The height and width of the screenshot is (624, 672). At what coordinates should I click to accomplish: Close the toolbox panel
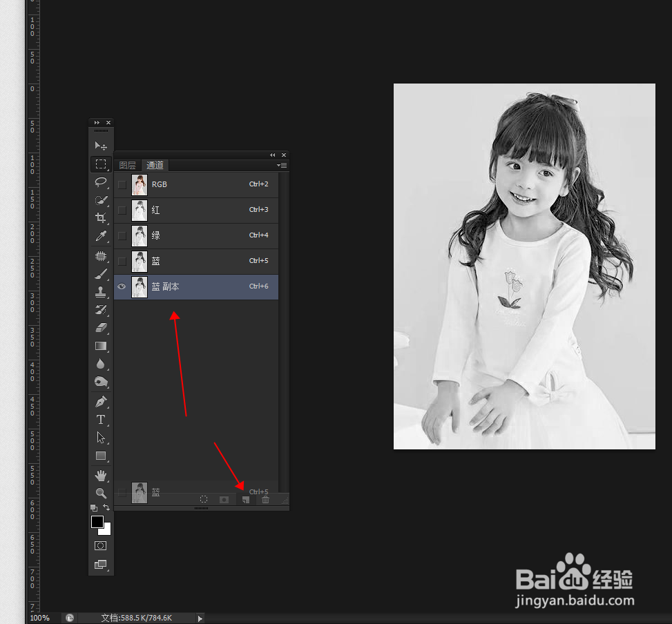click(x=108, y=122)
